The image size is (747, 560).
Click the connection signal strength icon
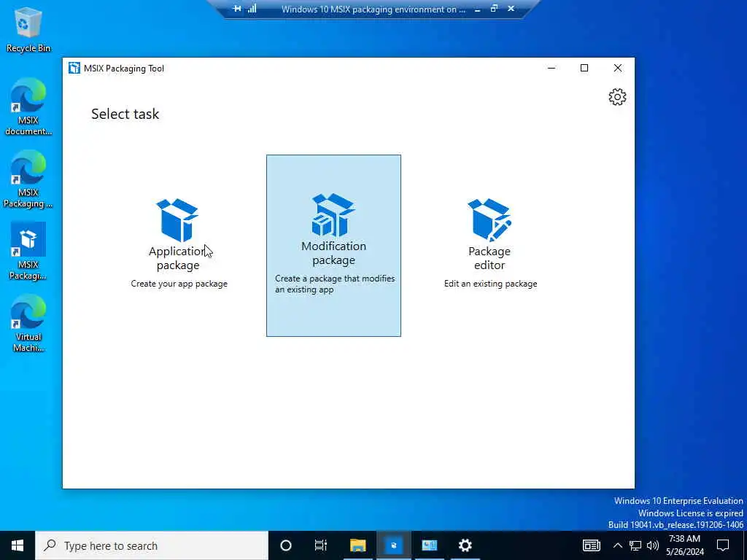(x=252, y=9)
